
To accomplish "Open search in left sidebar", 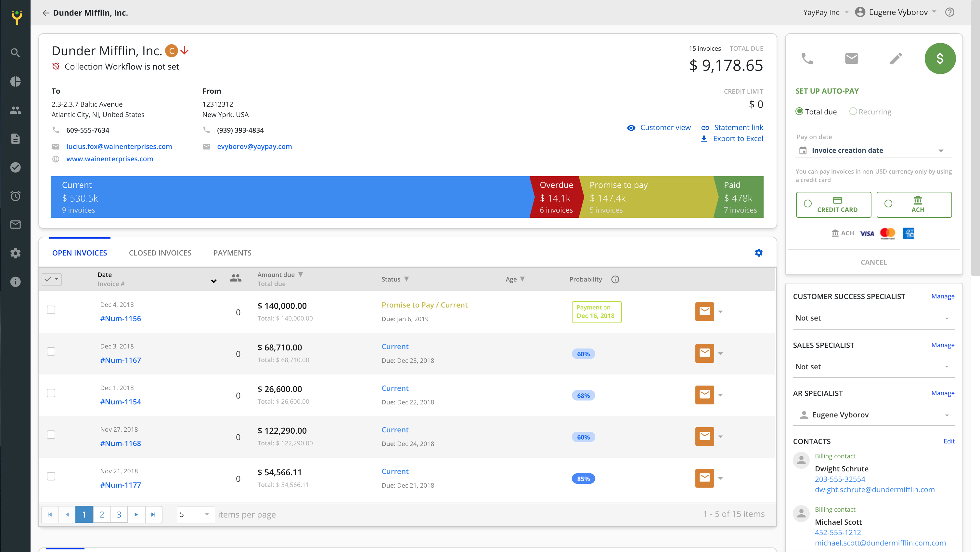I will pos(15,53).
